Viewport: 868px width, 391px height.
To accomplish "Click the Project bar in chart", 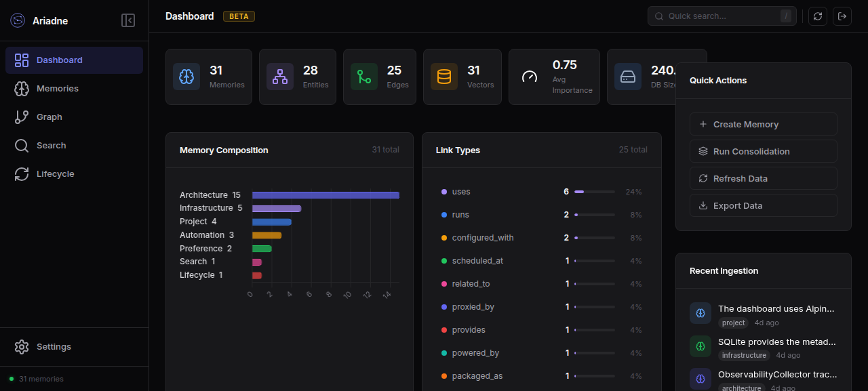I will click(272, 222).
